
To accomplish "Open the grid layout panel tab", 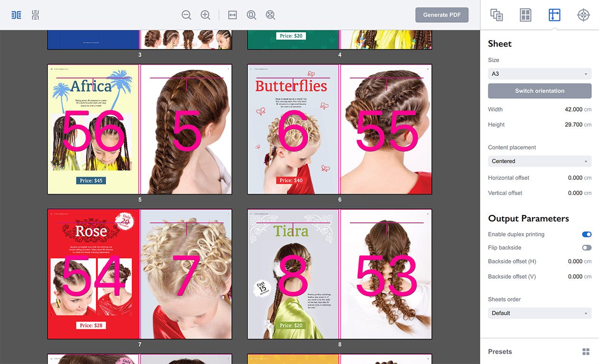I will click(525, 15).
